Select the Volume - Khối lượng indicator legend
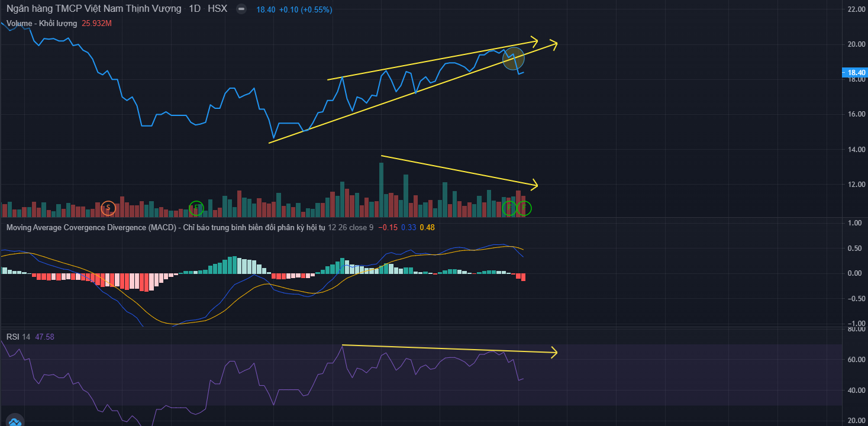This screenshot has width=868, height=426. (x=41, y=24)
